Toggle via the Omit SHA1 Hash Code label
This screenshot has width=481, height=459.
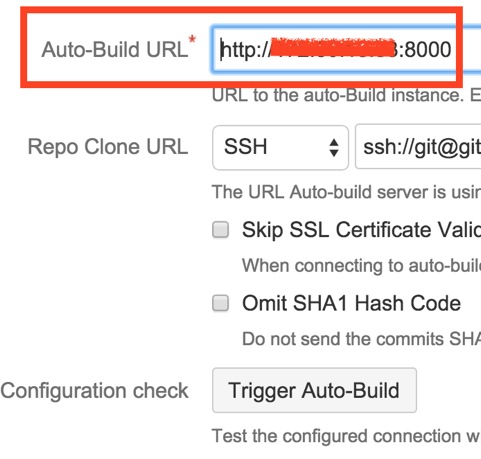tap(351, 303)
